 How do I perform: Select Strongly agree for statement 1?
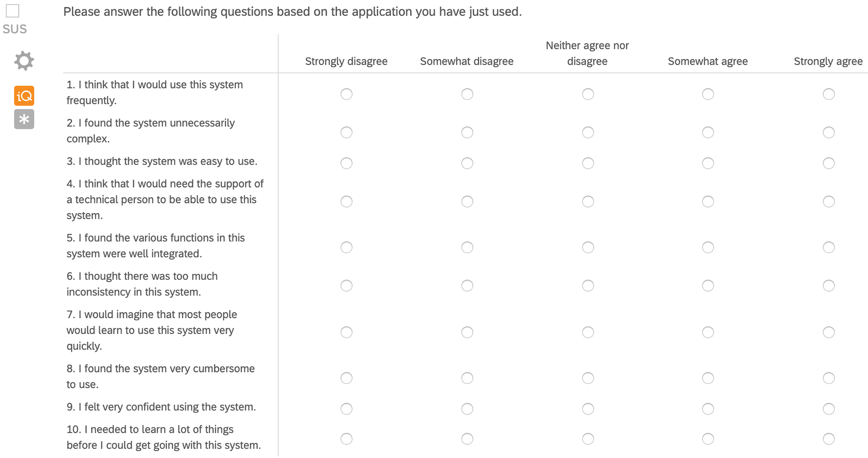tap(829, 94)
